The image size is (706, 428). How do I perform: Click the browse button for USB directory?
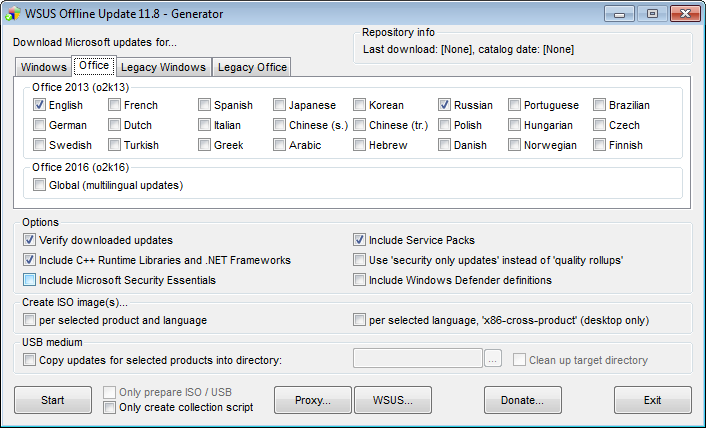[x=492, y=359]
